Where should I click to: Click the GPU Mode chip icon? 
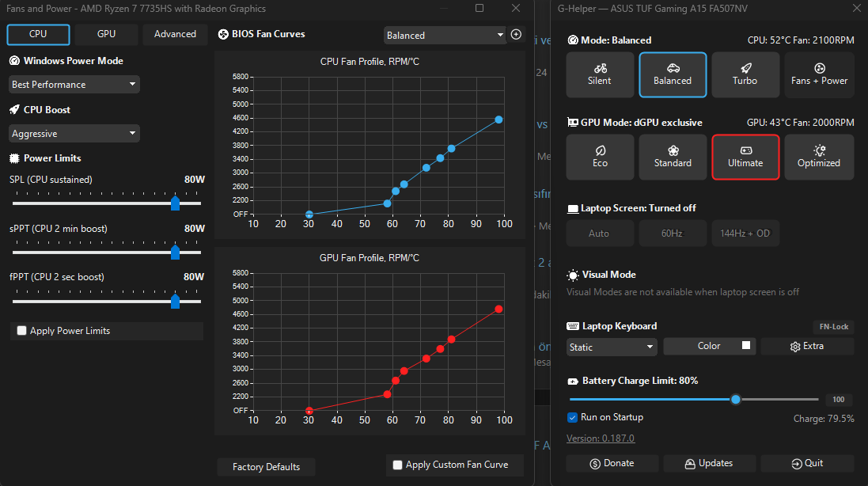pos(573,123)
